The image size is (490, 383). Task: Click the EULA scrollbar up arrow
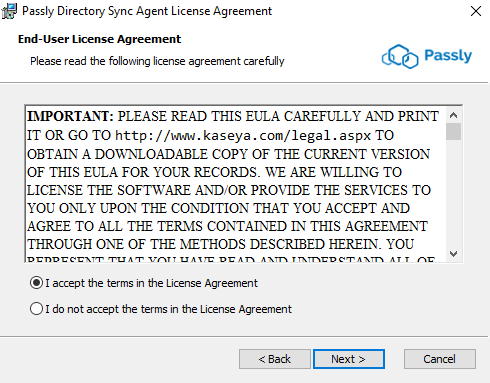click(x=453, y=115)
